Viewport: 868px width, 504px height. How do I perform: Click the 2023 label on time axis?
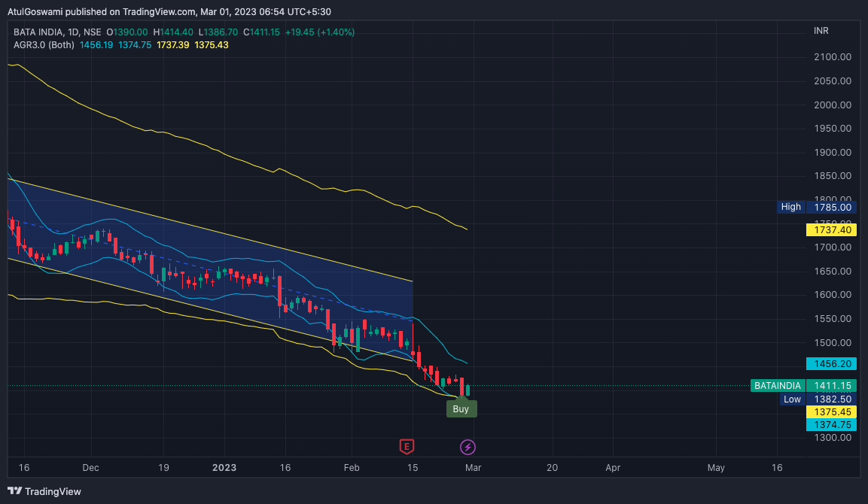coord(224,467)
